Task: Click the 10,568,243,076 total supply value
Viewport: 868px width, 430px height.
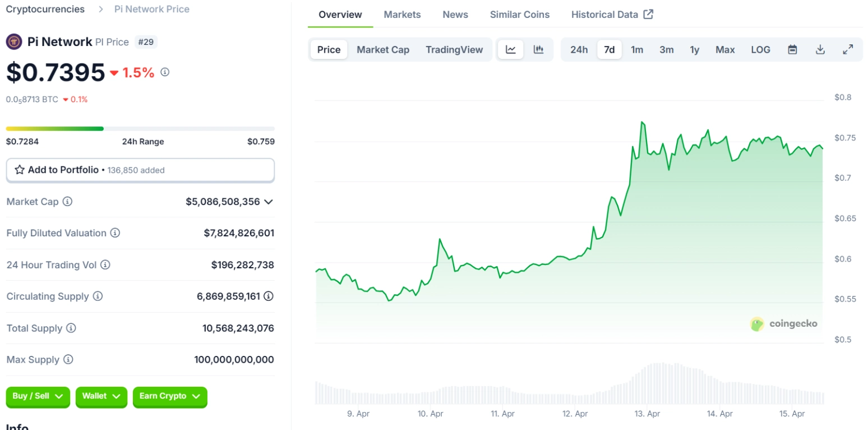Action: click(x=238, y=328)
